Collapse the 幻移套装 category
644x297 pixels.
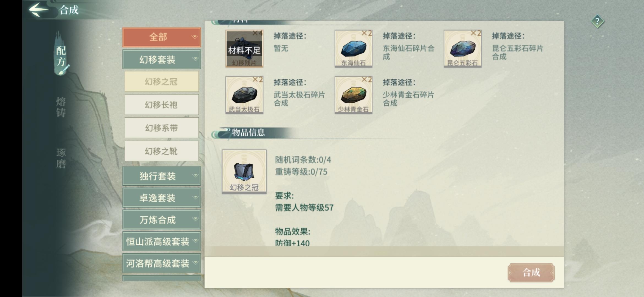coord(162,59)
